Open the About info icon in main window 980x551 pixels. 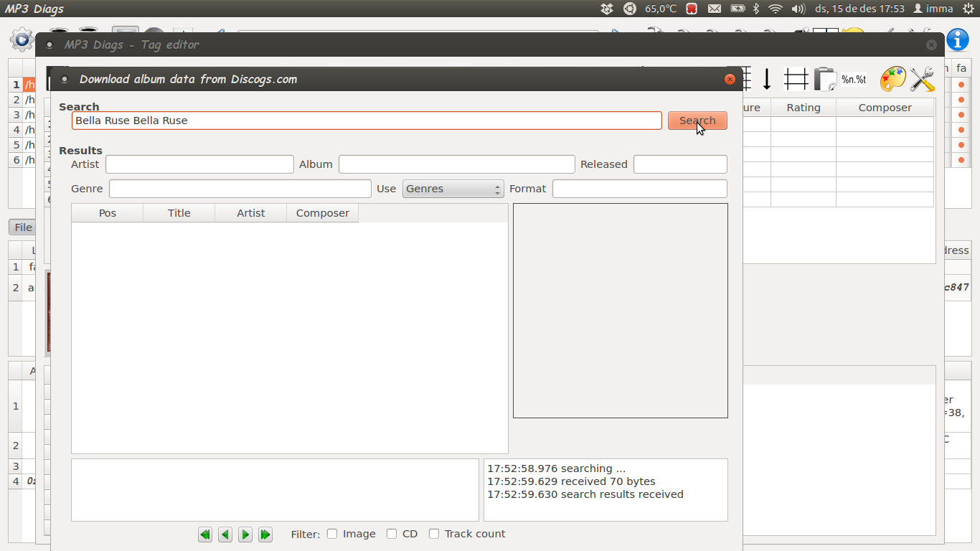tap(958, 39)
